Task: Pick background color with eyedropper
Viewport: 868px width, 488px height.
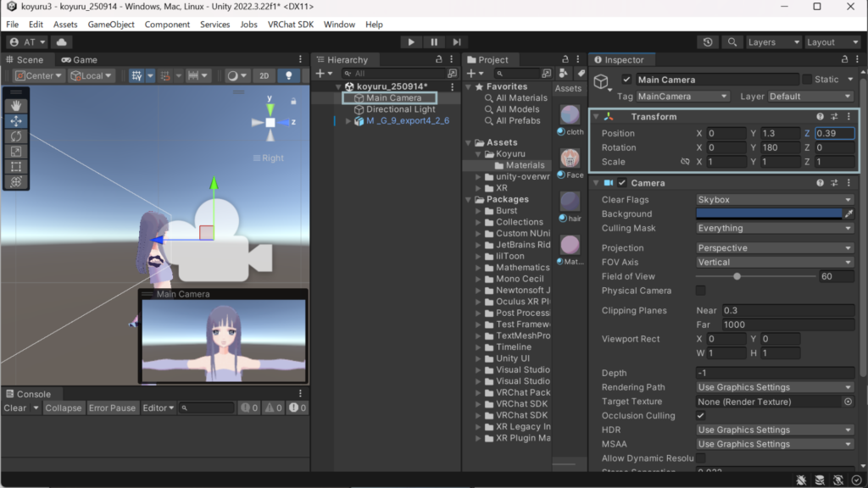Action: [x=848, y=214]
